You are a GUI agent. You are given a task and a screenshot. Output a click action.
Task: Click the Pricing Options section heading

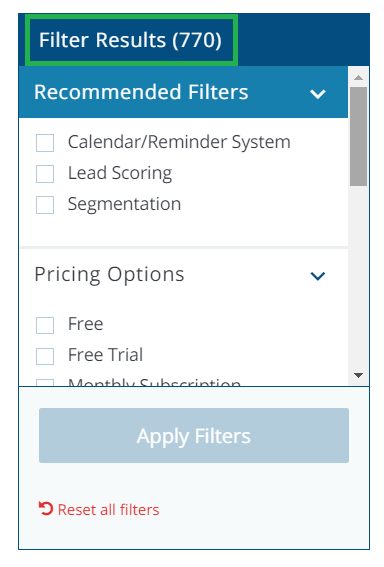click(x=109, y=274)
